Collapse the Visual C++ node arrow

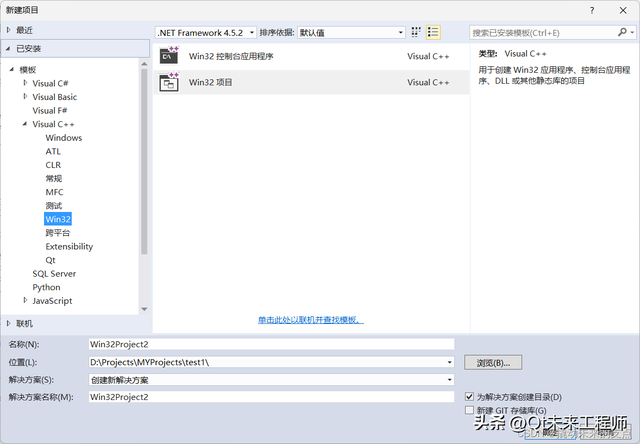[x=25, y=124]
